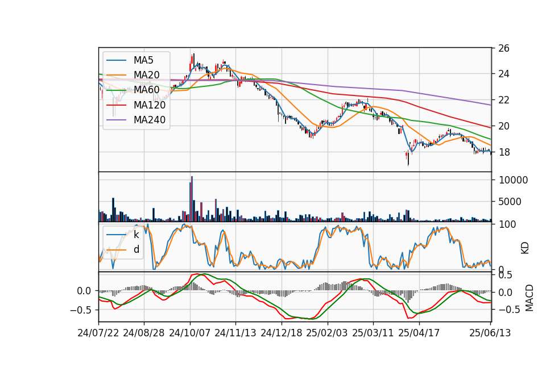Click the KD axis value 100

pyautogui.click(x=507, y=224)
